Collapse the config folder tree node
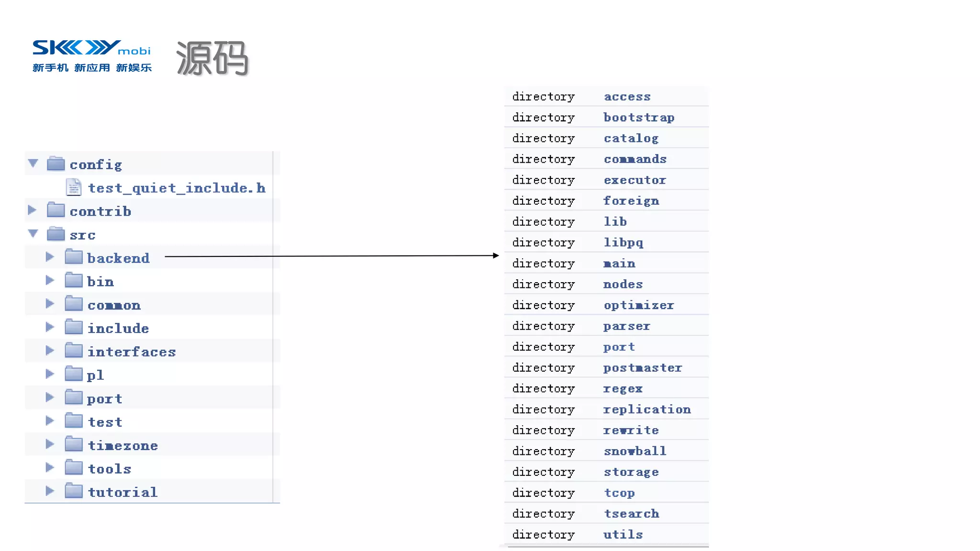This screenshot has width=980, height=551. 33,164
